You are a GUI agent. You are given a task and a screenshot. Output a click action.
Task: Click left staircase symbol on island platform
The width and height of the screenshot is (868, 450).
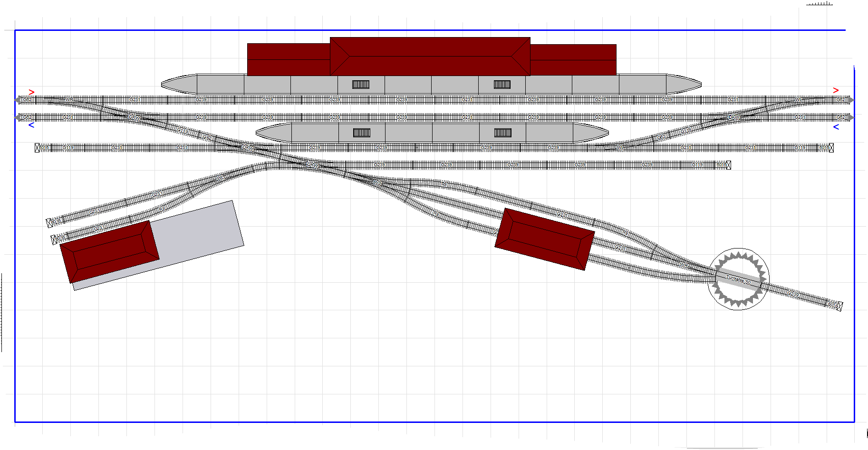click(x=361, y=133)
